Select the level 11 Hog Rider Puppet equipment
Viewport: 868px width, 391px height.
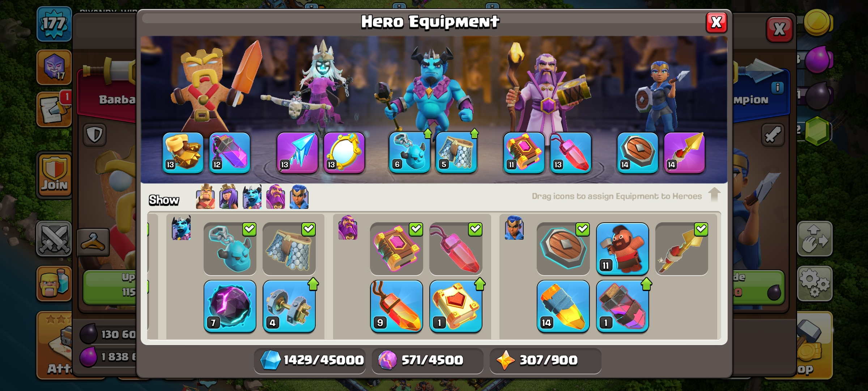point(622,249)
